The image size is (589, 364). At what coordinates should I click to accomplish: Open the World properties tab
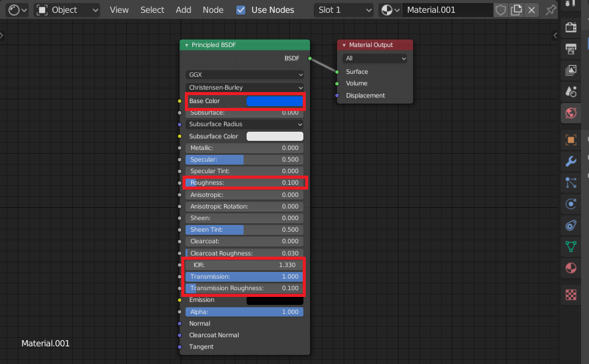point(571,113)
